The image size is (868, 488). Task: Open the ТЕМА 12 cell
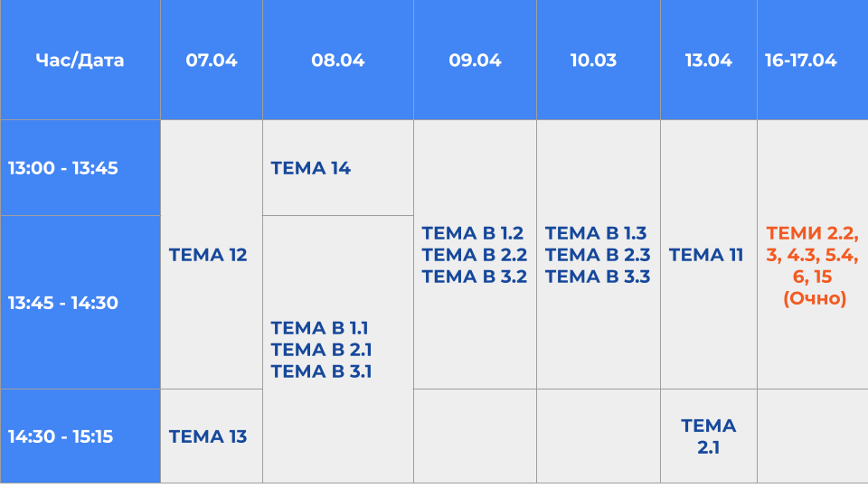pyautogui.click(x=208, y=255)
